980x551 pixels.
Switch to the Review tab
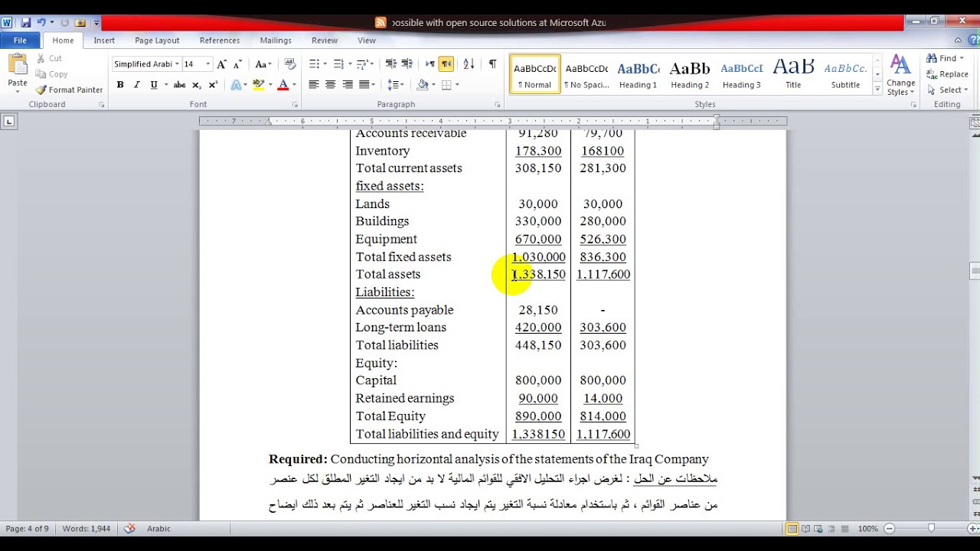(x=325, y=41)
